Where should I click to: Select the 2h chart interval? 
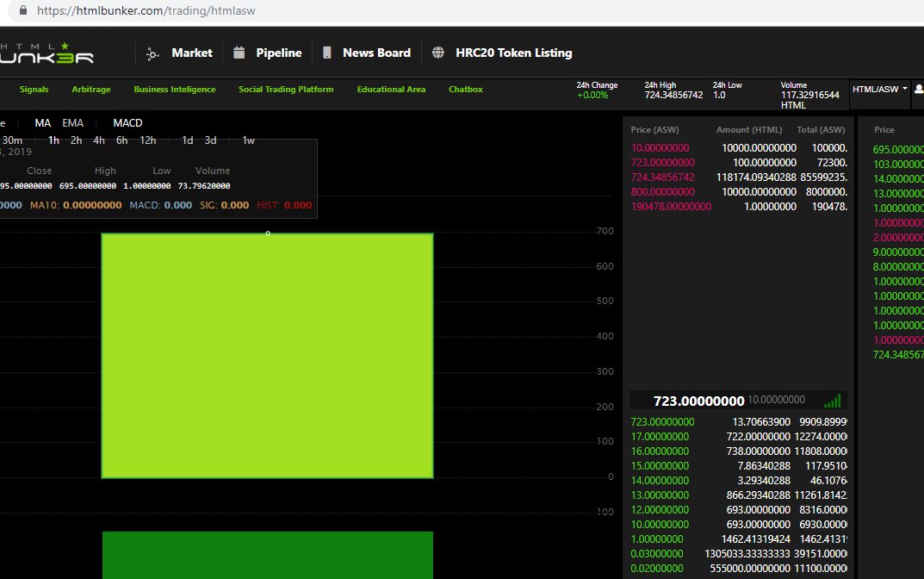[76, 140]
